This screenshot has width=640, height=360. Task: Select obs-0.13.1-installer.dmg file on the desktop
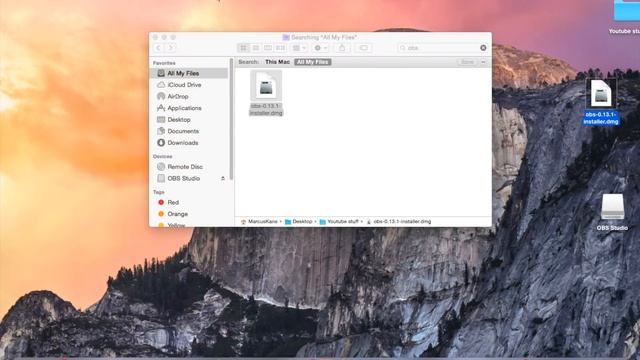click(600, 102)
